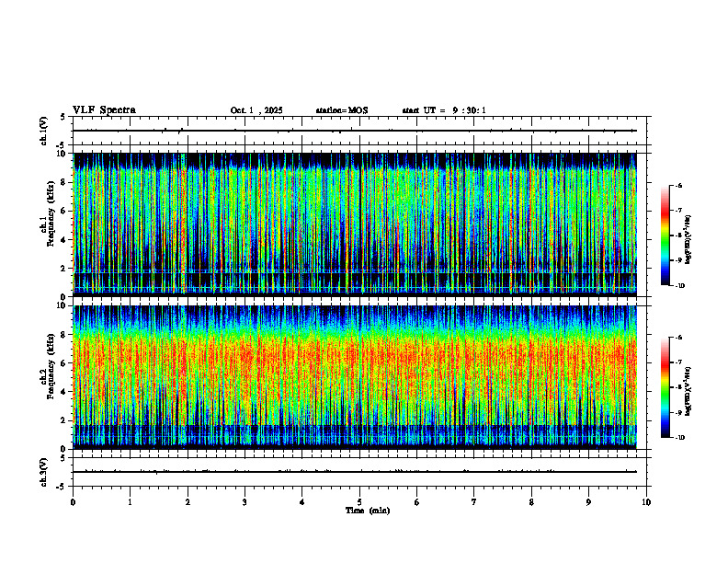Click the time axis tick label "9"

pyautogui.click(x=588, y=501)
